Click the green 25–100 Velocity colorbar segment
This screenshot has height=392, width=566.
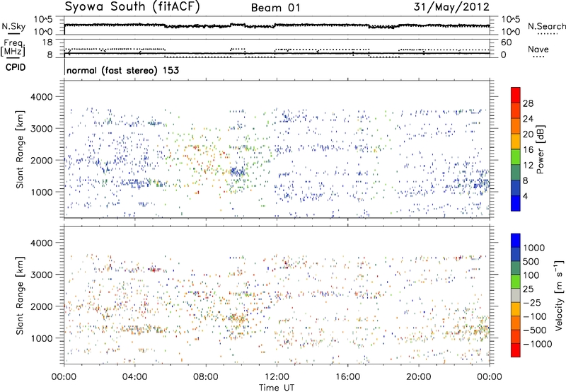[516, 282]
